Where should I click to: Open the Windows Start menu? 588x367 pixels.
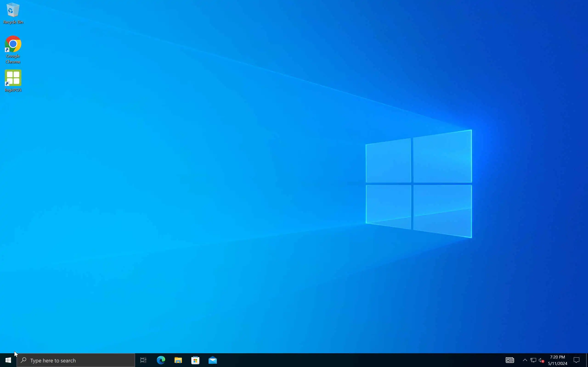(x=8, y=360)
